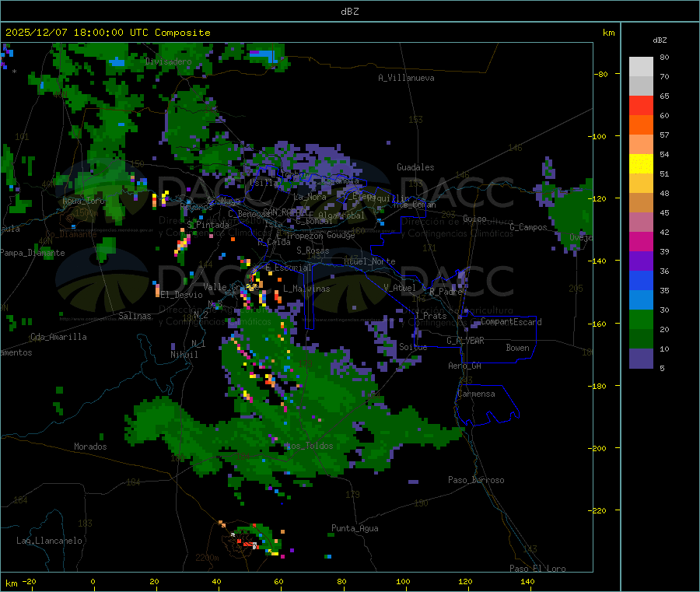Image resolution: width=700 pixels, height=592 pixels.
Task: Click the Paso_El_Loro label
Action: tap(538, 569)
